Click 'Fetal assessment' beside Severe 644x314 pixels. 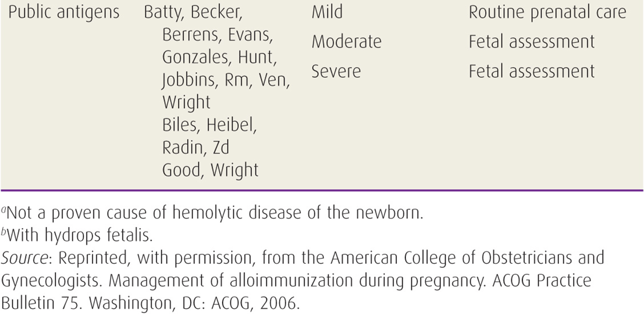tap(532, 71)
